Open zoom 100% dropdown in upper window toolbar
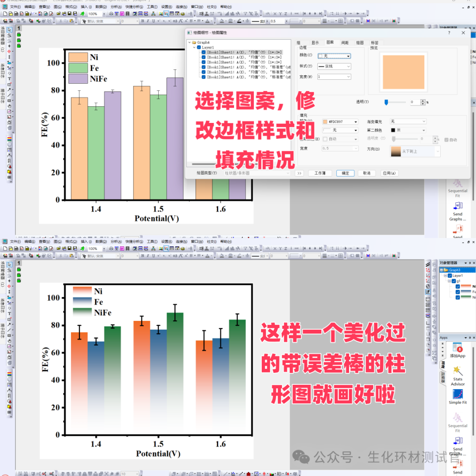This screenshot has height=476, width=476. 104,14
